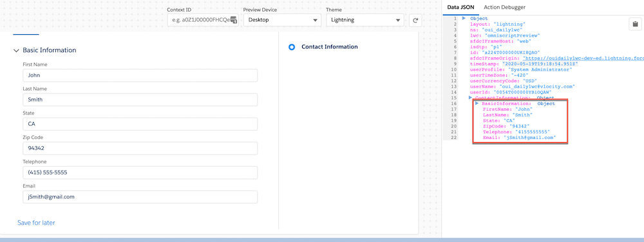Copy Data JSON with clipboard icon
Screen dimensions: 644x242
tap(636, 24)
